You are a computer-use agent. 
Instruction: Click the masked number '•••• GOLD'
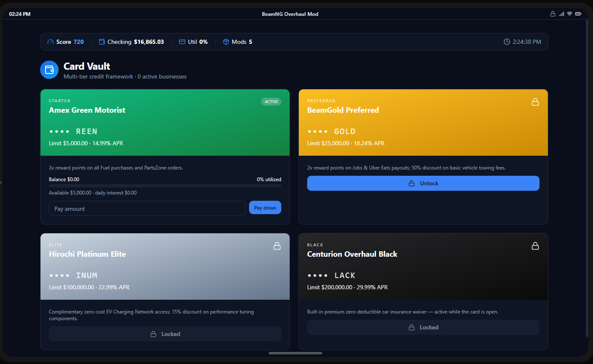(331, 131)
